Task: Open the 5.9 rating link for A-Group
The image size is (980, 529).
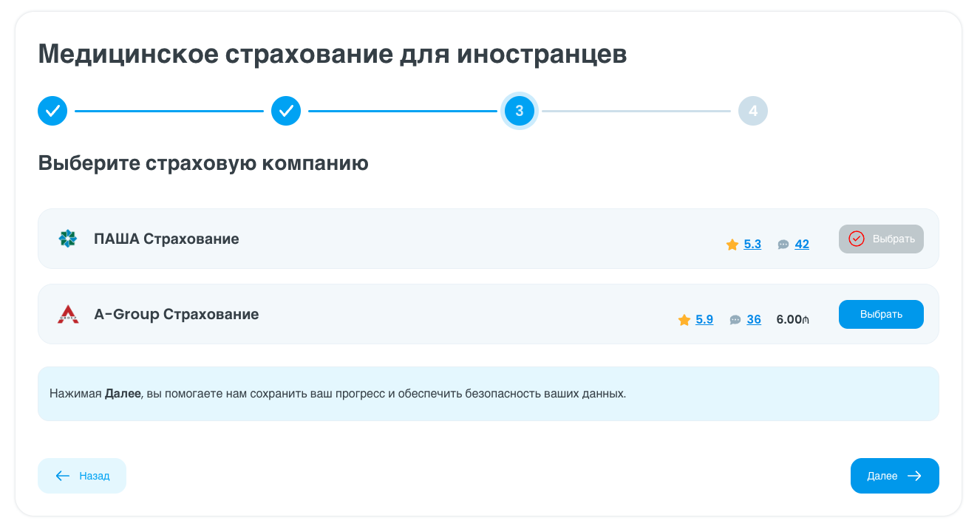Action: [x=704, y=320]
